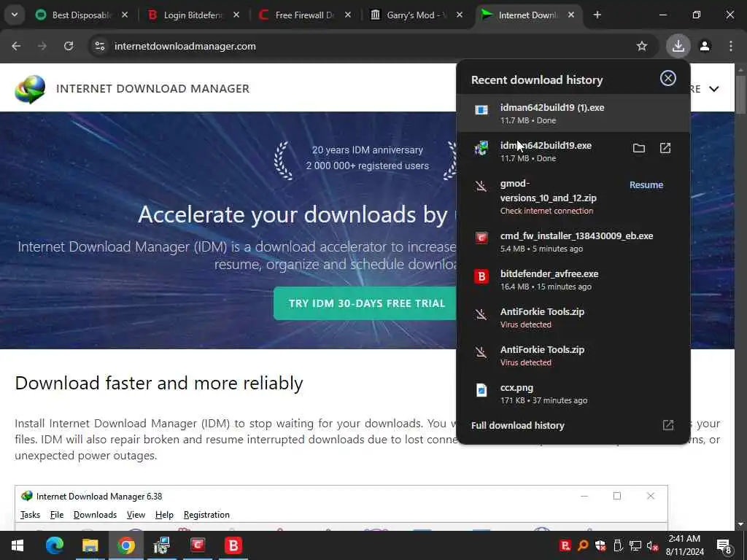
Task: Click the page vertical scrollbar thumb
Action: point(740,94)
